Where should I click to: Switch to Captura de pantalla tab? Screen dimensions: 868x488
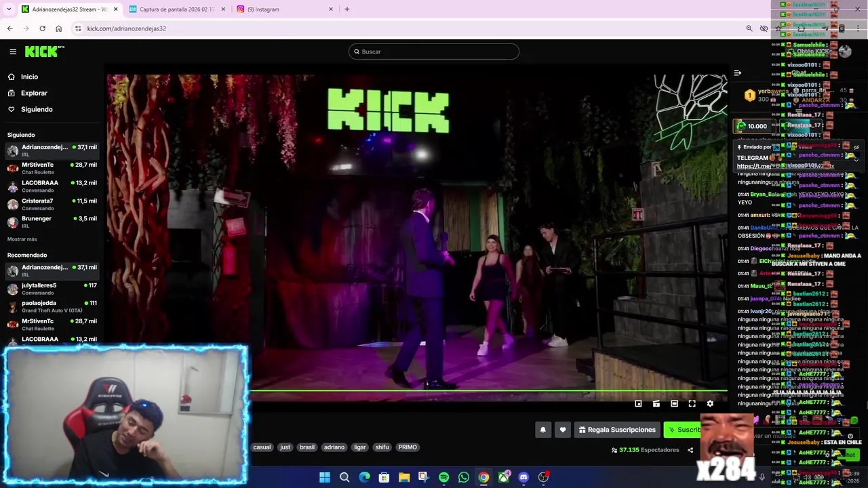tap(176, 9)
